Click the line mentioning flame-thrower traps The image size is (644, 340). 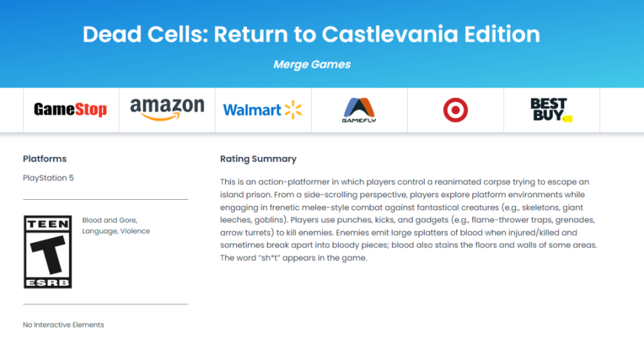(x=407, y=220)
